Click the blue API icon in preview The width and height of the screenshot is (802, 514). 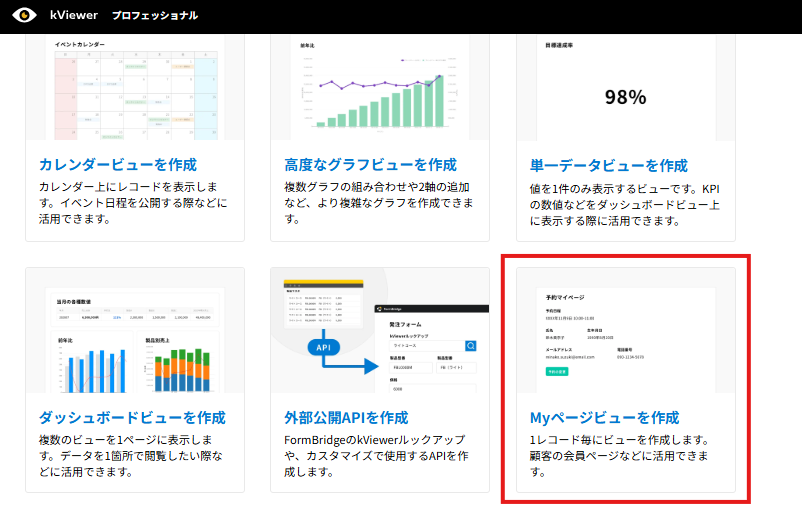324,348
